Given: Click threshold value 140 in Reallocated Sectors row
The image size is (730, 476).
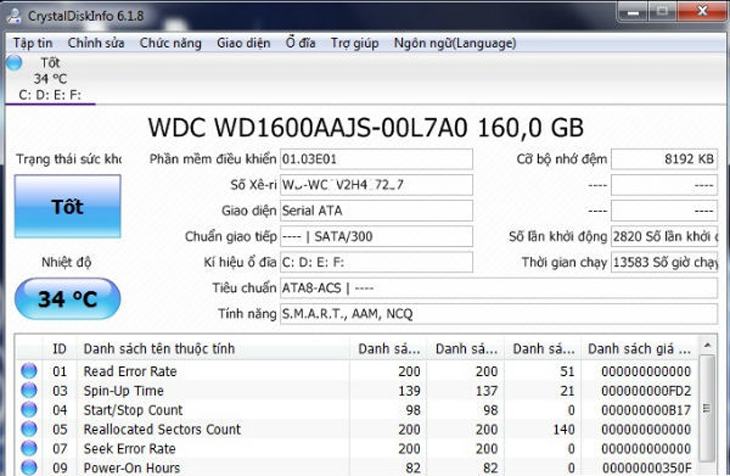Looking at the screenshot, I should [564, 429].
